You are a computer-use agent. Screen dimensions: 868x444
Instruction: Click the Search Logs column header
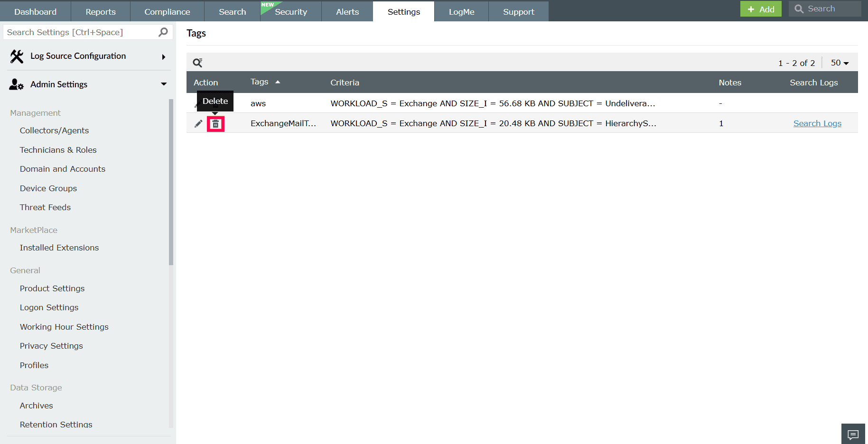[814, 83]
